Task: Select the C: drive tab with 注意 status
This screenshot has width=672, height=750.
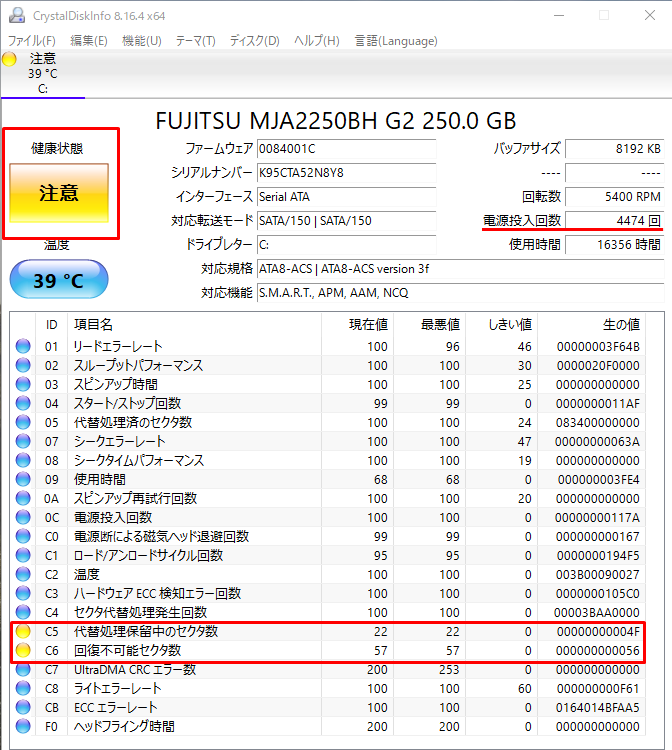Action: [43, 74]
